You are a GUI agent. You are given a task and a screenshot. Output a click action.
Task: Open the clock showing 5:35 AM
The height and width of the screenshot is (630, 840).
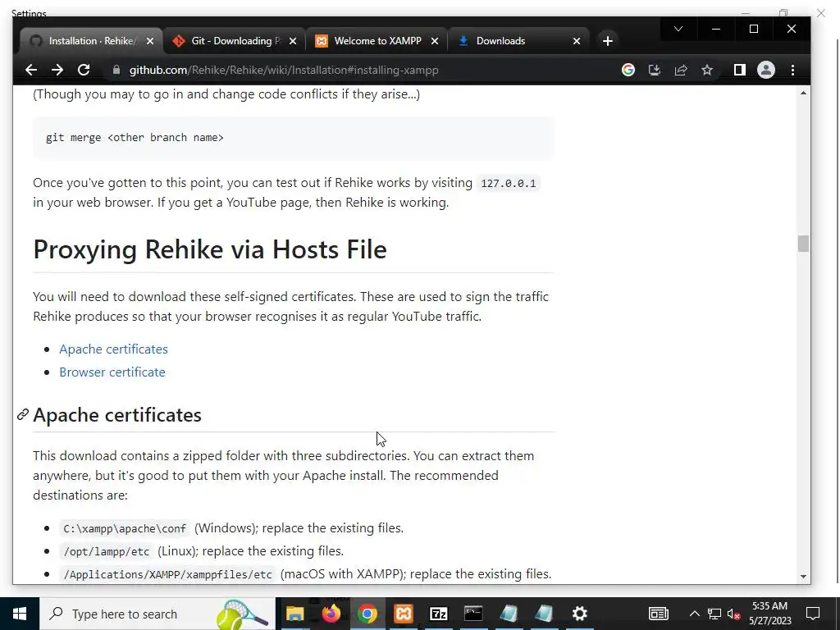click(769, 614)
